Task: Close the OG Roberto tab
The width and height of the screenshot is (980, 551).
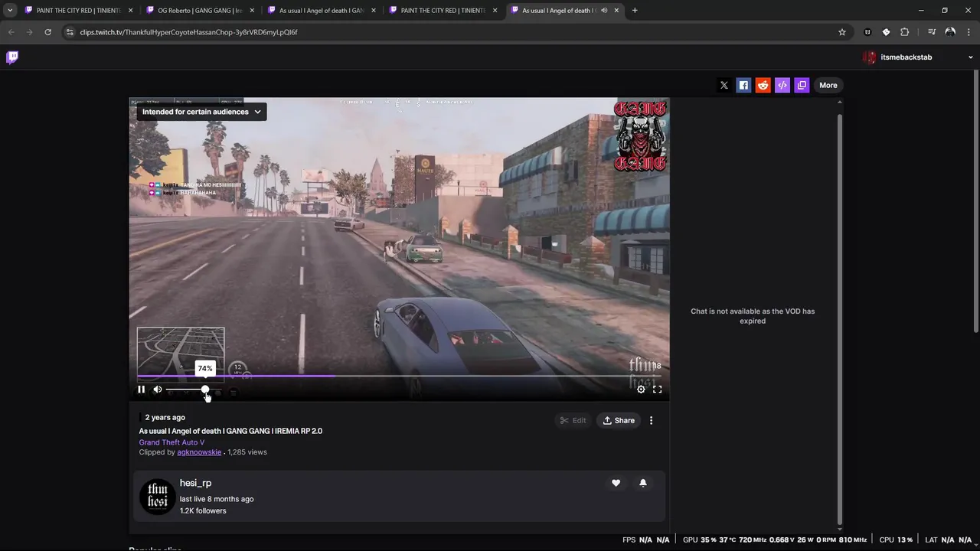Action: point(252,11)
